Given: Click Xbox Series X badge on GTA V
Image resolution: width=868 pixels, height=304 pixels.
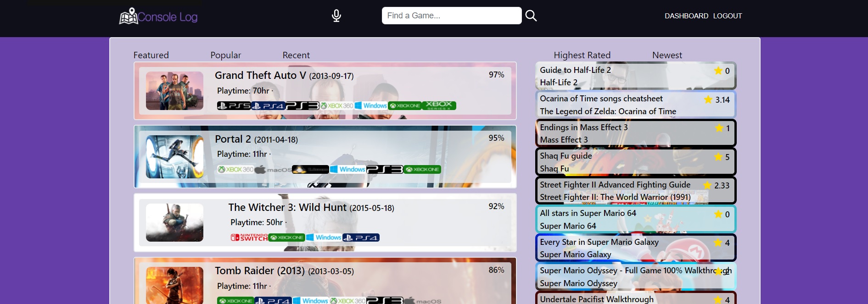Looking at the screenshot, I should click(439, 106).
